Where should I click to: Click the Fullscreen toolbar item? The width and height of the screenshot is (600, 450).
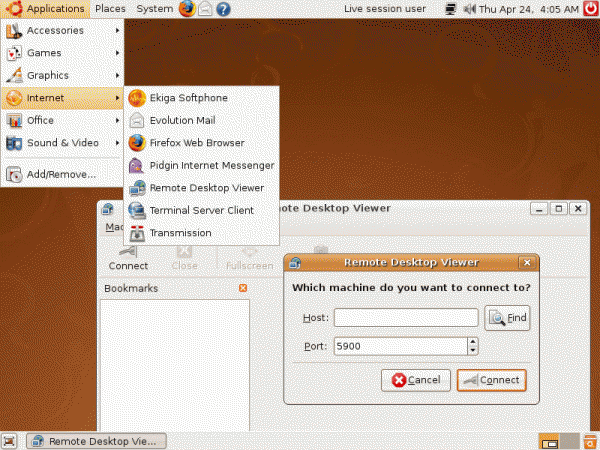coord(249,259)
